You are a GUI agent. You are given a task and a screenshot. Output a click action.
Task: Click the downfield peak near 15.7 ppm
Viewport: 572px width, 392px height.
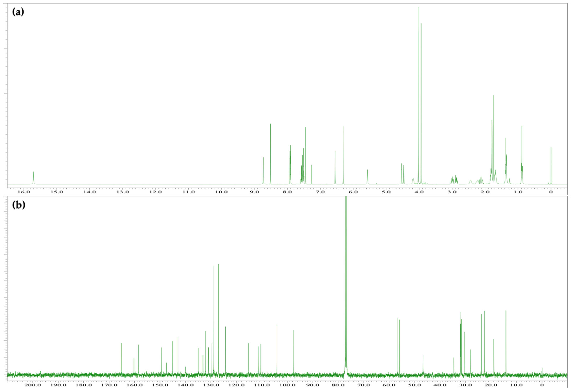34,178
